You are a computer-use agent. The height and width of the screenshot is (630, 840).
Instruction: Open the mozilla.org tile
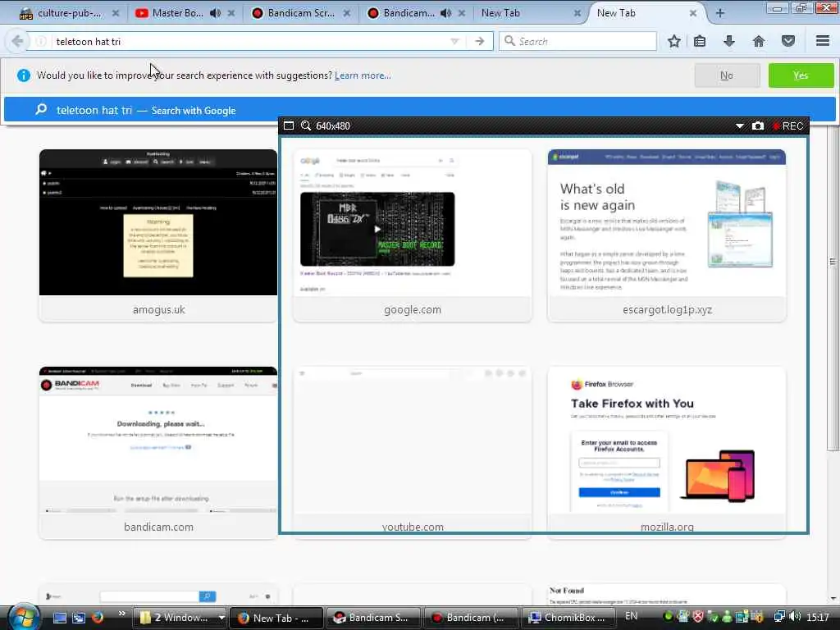[667, 453]
